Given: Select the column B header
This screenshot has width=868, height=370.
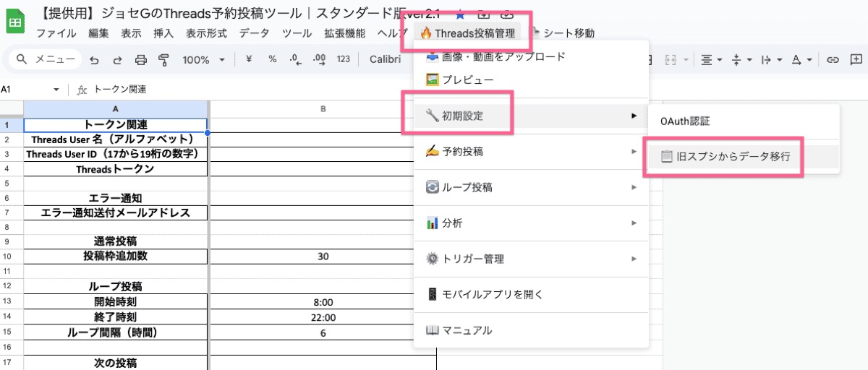Looking at the screenshot, I should (x=323, y=108).
